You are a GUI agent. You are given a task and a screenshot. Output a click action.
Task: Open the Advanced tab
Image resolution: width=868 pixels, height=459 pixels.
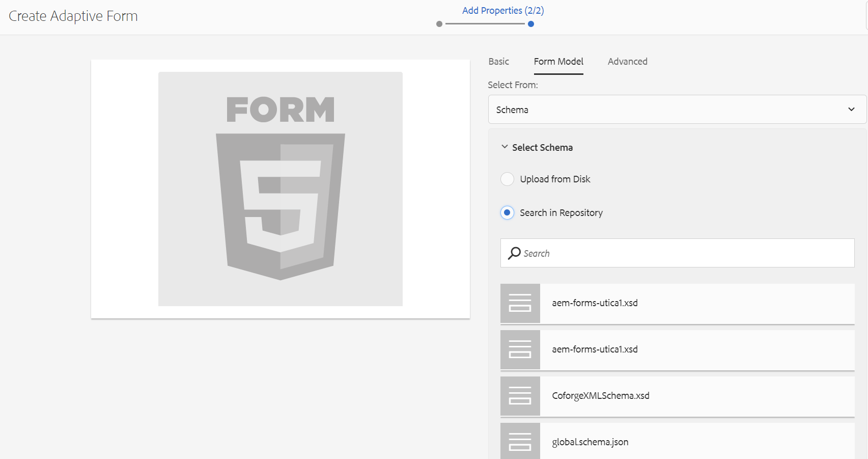click(627, 62)
